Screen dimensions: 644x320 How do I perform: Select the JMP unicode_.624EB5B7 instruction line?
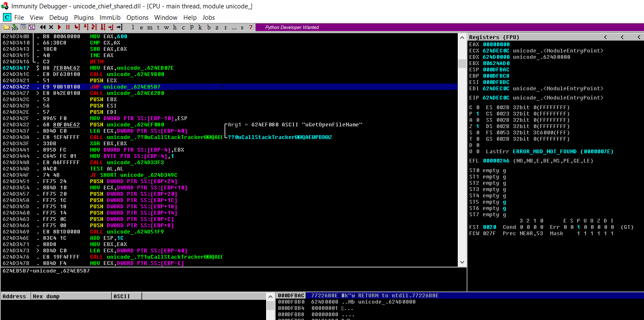[230, 87]
